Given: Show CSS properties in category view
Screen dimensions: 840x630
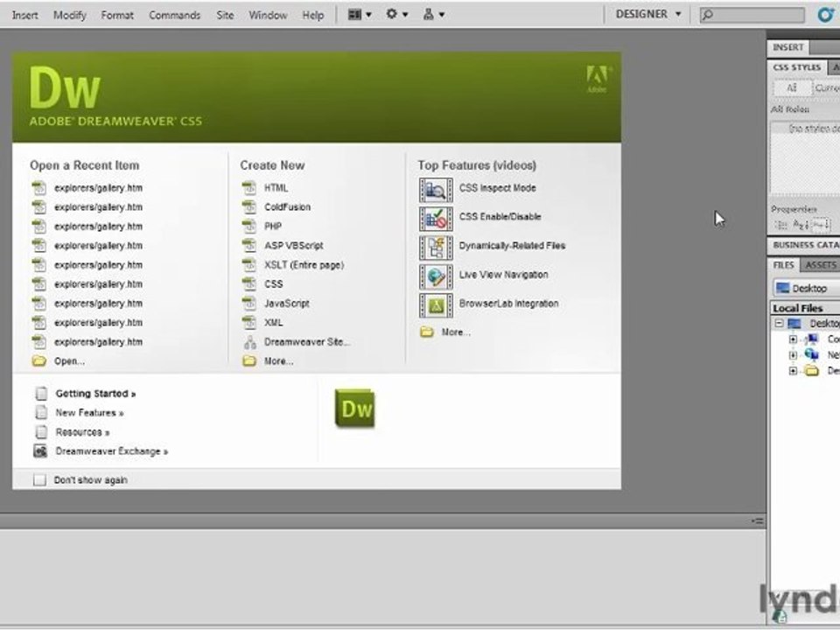Looking at the screenshot, I should pos(781,225).
